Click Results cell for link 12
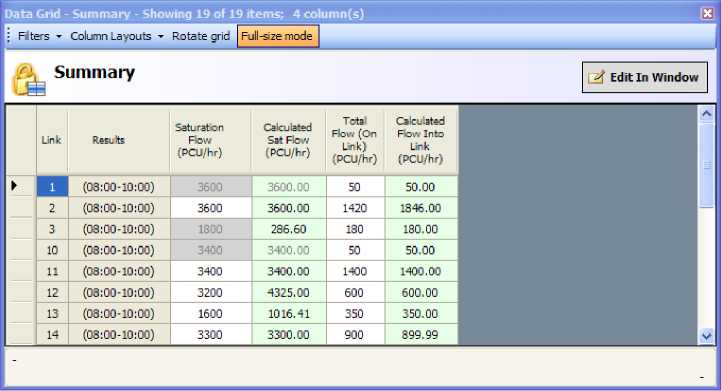Image resolution: width=721 pixels, height=391 pixels. 119,293
